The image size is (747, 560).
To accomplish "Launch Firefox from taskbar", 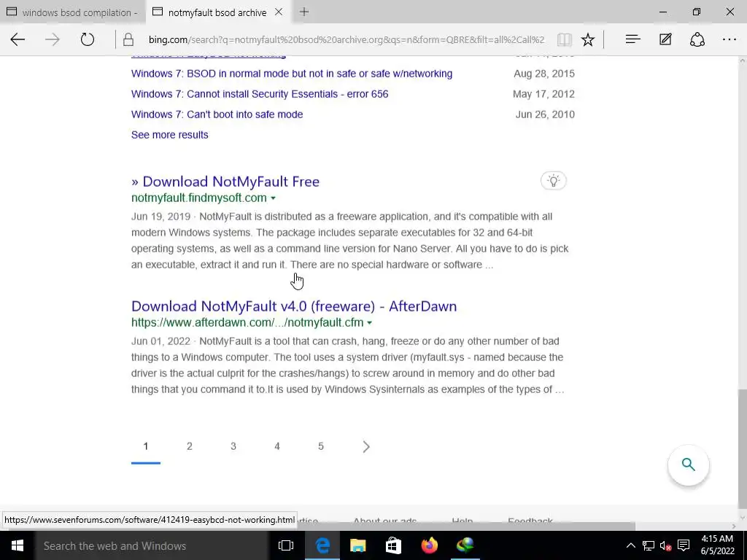I will coord(429,545).
